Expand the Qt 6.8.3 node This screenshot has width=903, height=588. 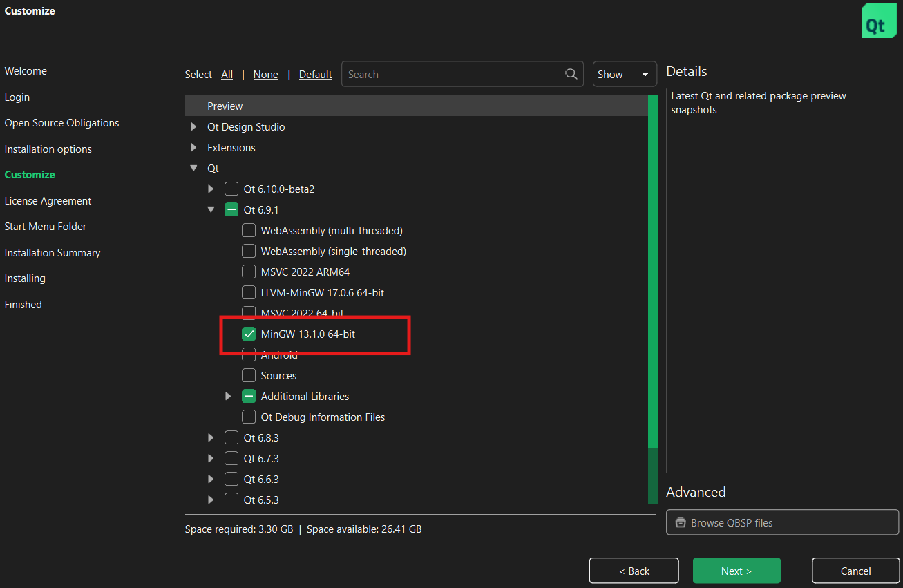pyautogui.click(x=211, y=437)
